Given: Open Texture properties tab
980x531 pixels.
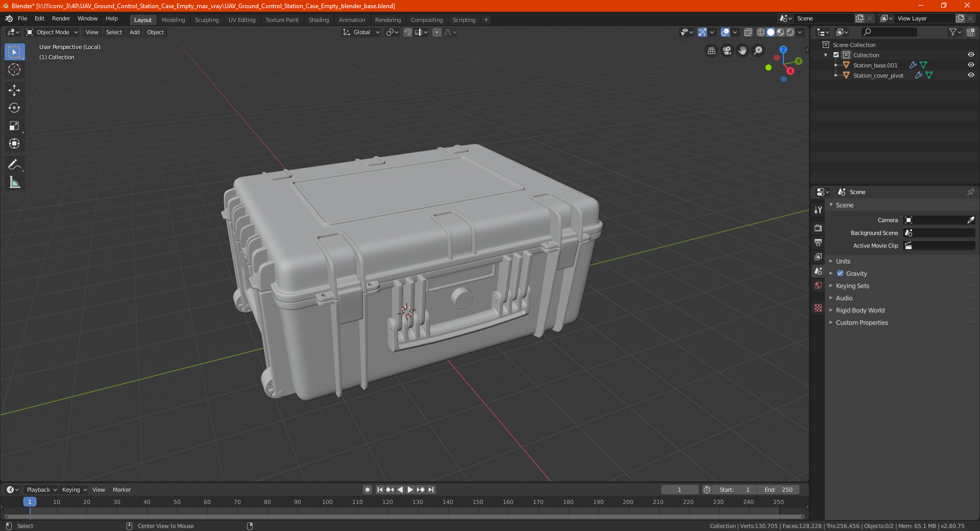Looking at the screenshot, I should (818, 308).
